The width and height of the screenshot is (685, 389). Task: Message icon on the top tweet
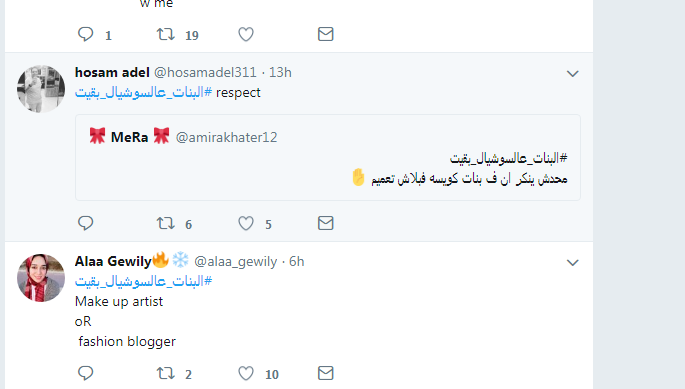[x=325, y=34]
